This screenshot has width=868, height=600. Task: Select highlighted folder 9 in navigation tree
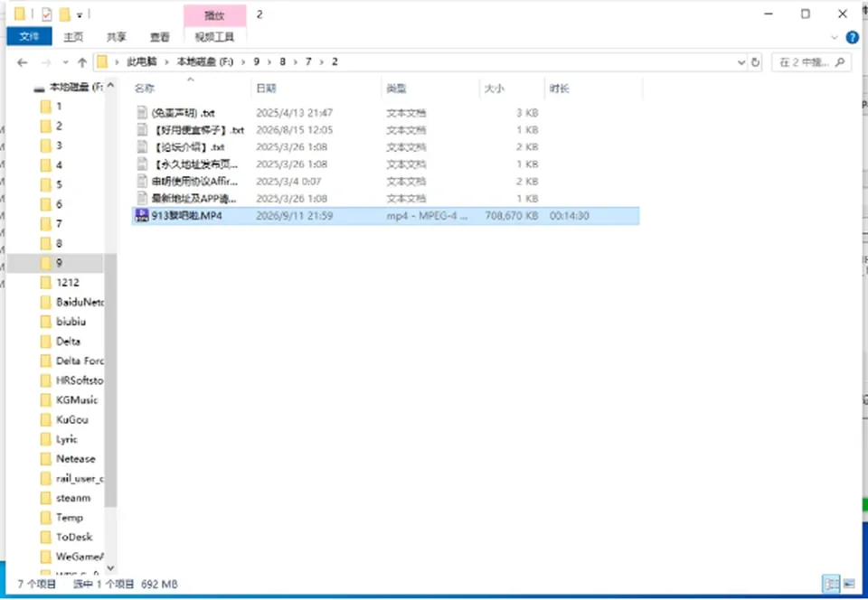coord(59,263)
